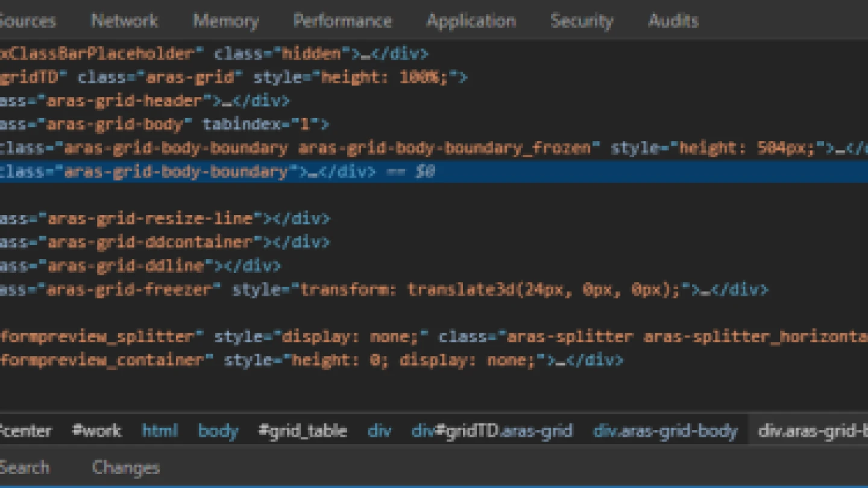This screenshot has width=868, height=488.
Task: Click the div#gridTD.aras-grid breadcrumb
Action: coord(492,431)
